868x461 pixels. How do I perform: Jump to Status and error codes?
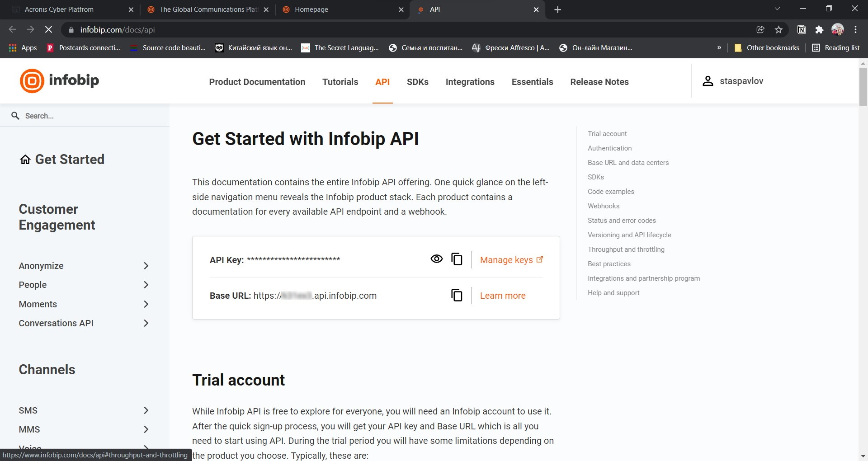pos(622,221)
